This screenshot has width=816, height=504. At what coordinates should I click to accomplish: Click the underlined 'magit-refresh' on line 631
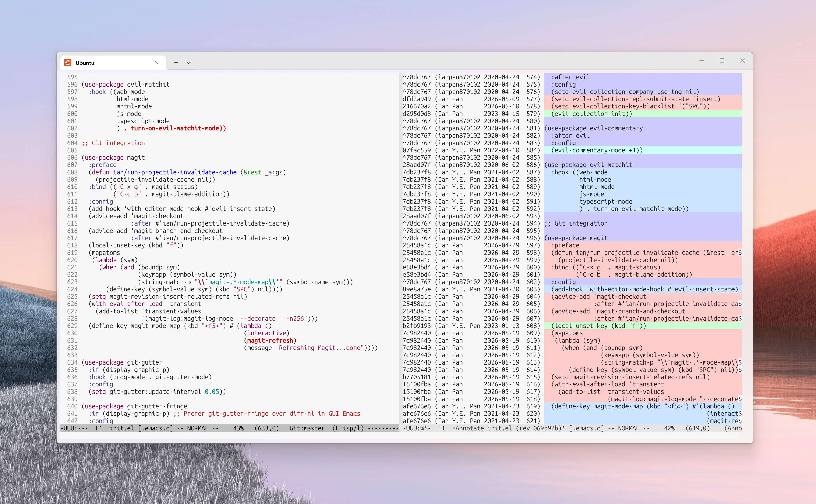point(270,341)
